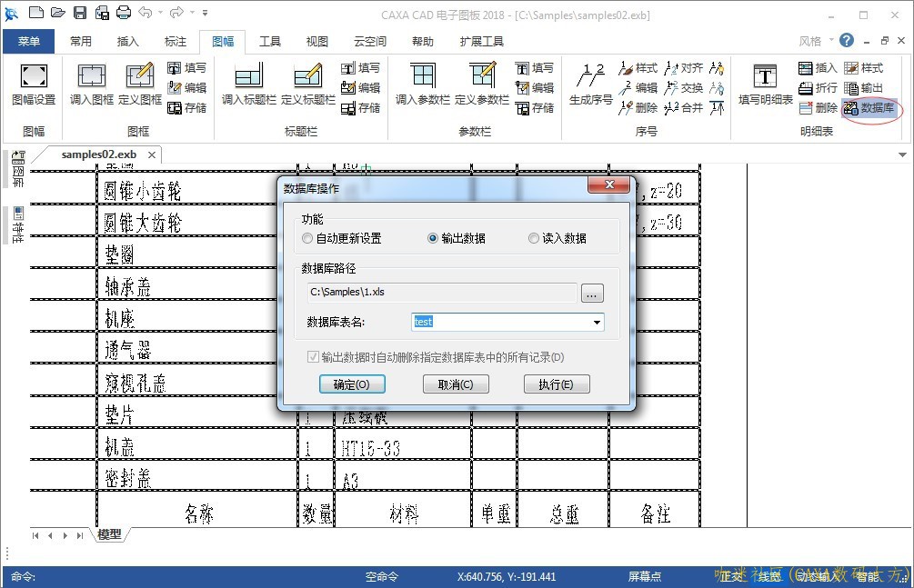Screen dimensions: 914x588
Task: Click the New file icon in quick access toolbar
Action: click(x=36, y=12)
